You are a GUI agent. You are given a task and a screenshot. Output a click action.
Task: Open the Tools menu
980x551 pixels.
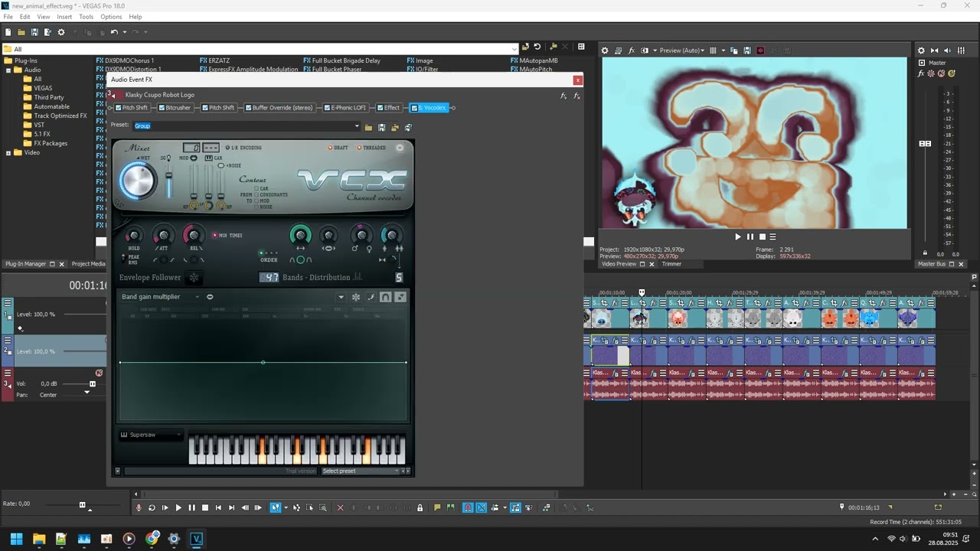coord(87,16)
